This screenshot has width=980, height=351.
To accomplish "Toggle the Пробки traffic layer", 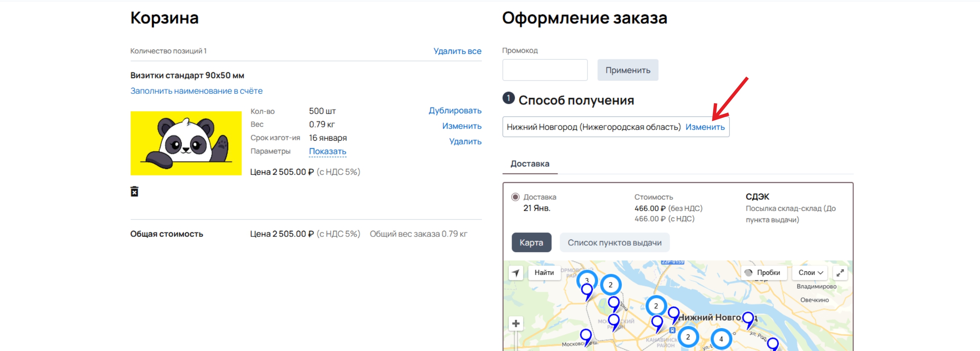I will pos(763,273).
